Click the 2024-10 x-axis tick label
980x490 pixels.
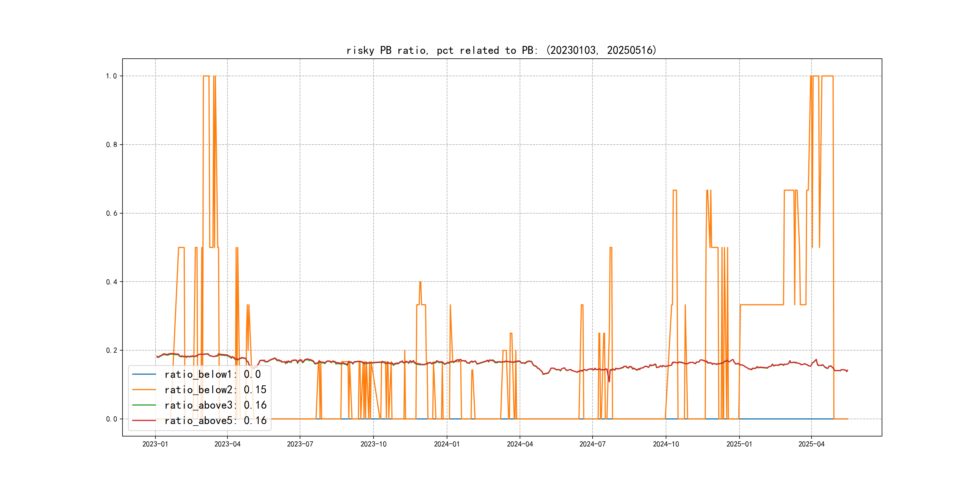(x=666, y=444)
